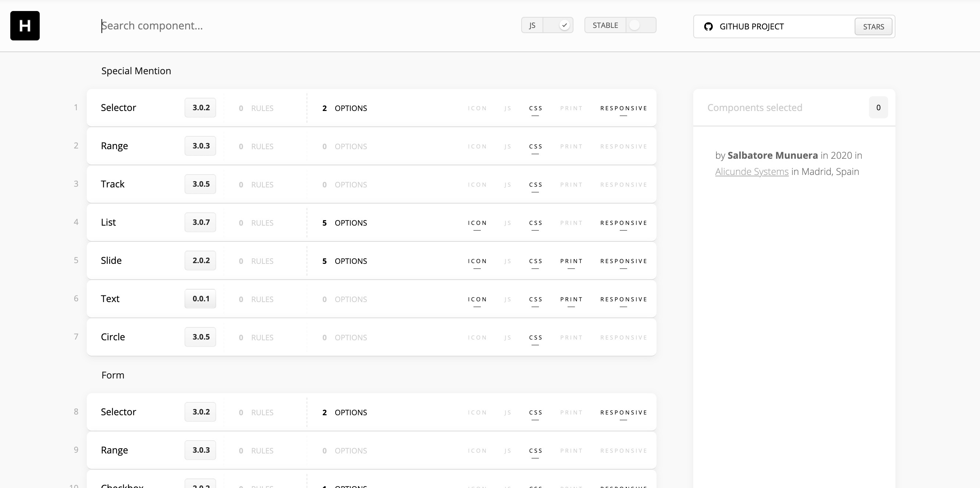The image size is (980, 488).
Task: Click the CSS tag on the first Range row
Action: point(535,147)
